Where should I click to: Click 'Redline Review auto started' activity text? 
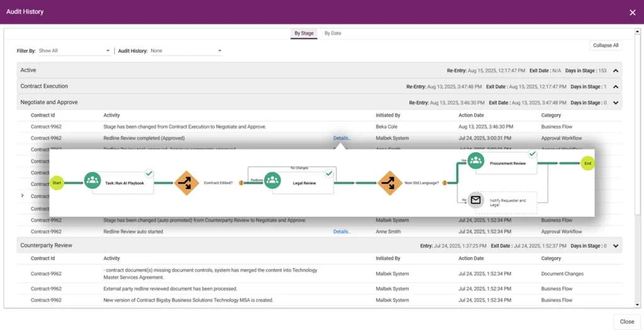click(x=133, y=231)
